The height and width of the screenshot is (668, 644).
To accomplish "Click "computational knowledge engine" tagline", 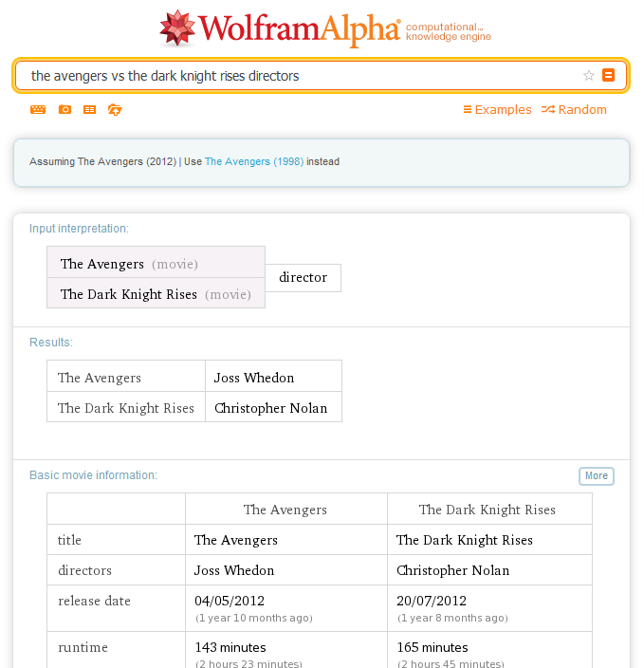I will [448, 32].
